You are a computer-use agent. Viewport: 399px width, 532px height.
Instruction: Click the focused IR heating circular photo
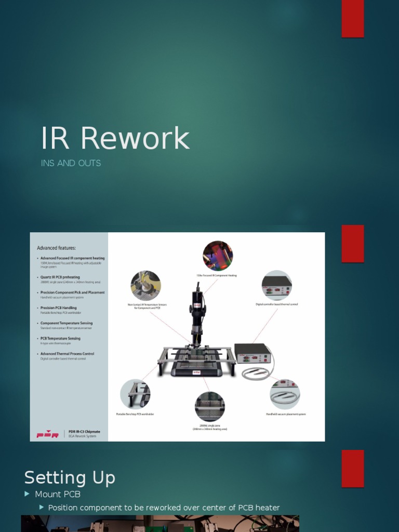(218, 256)
